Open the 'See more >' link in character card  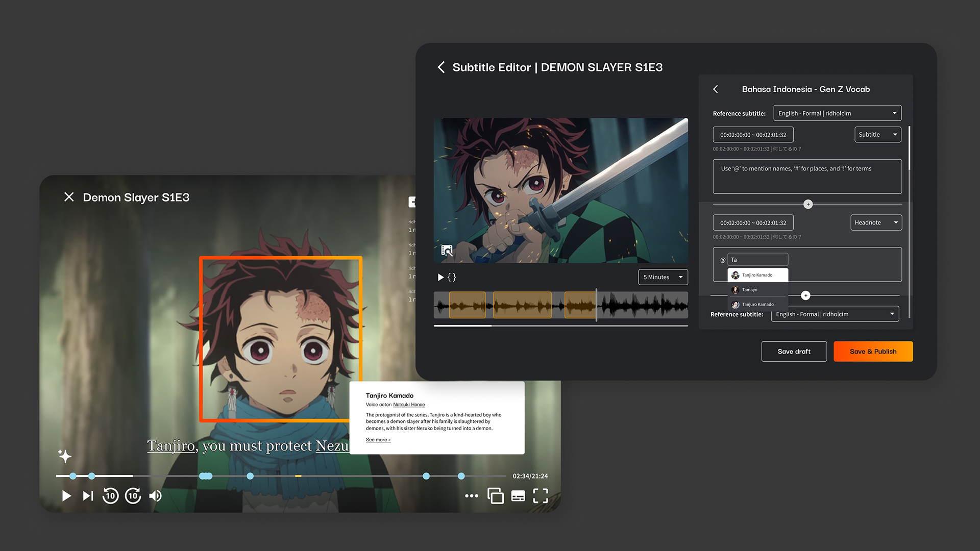(378, 440)
